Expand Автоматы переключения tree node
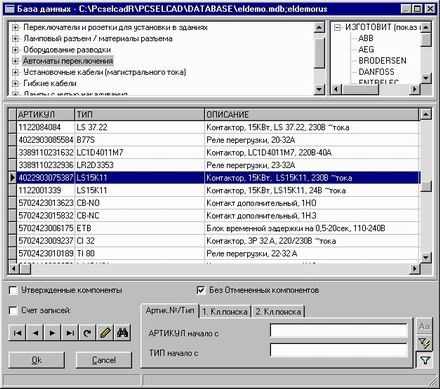The width and height of the screenshot is (440, 389). tap(15, 61)
